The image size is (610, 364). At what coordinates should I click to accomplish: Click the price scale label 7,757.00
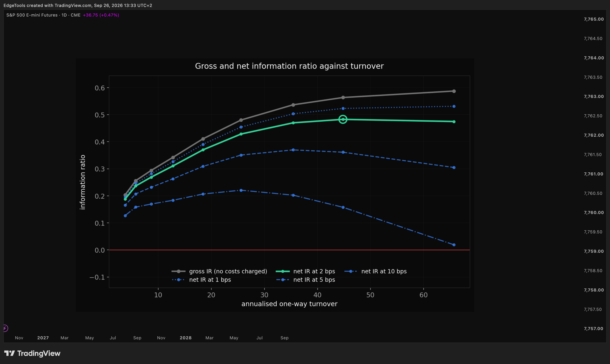pyautogui.click(x=594, y=328)
